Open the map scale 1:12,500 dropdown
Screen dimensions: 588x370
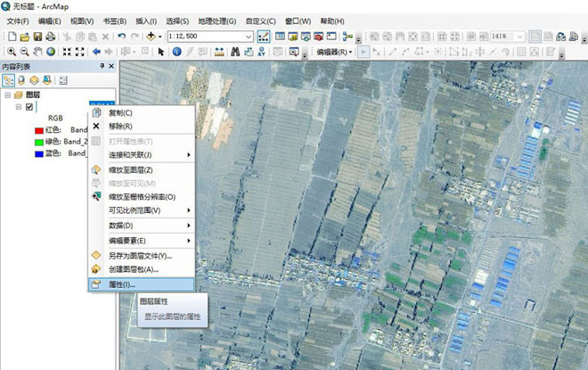click(x=249, y=37)
